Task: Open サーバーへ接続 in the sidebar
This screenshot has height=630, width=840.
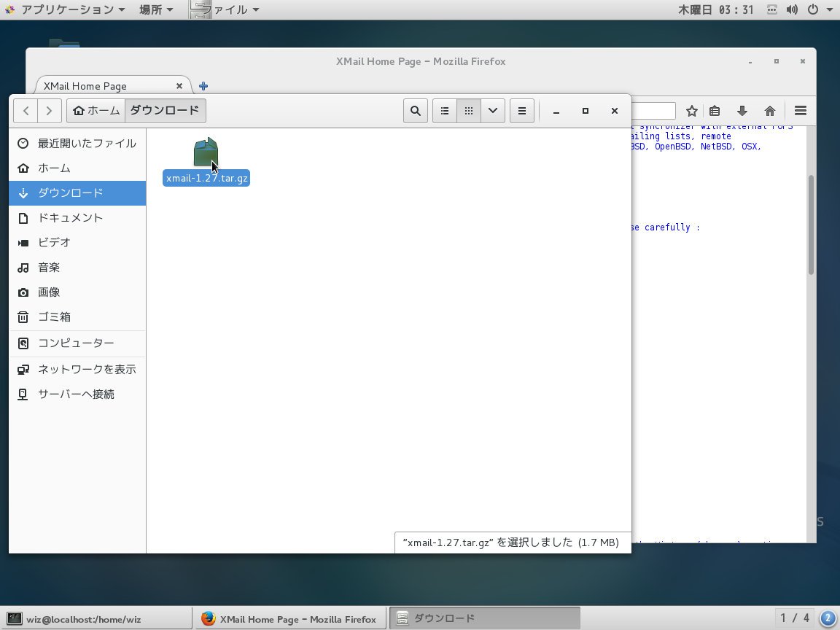Action: point(77,394)
